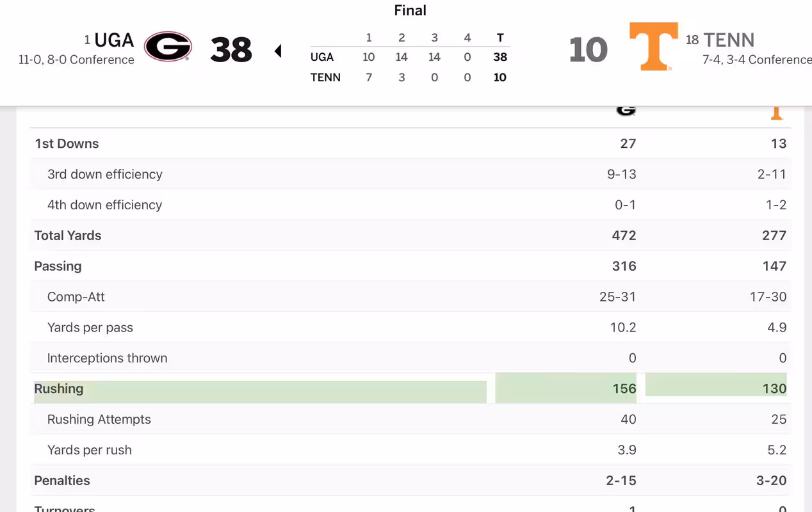The width and height of the screenshot is (812, 512).
Task: Click the black winner arrow beside 38
Action: click(x=278, y=51)
